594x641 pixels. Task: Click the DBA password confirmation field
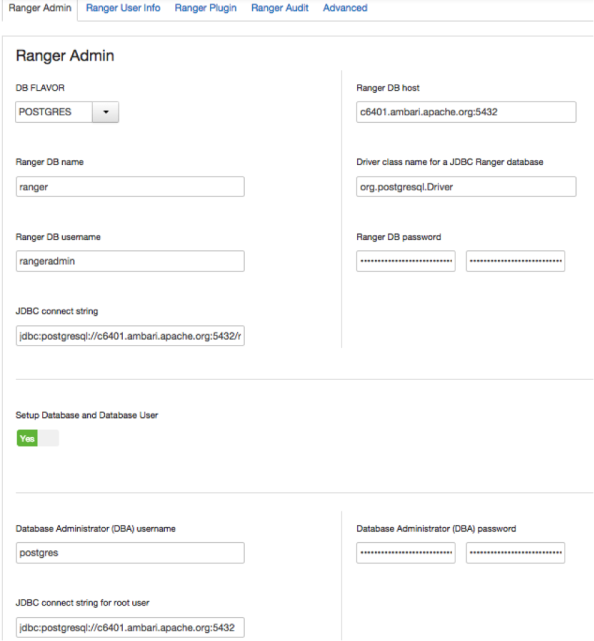coord(515,553)
